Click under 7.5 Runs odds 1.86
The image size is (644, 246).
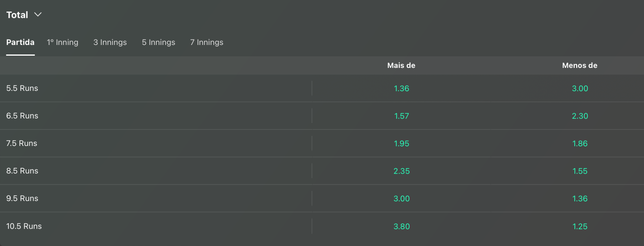580,143
